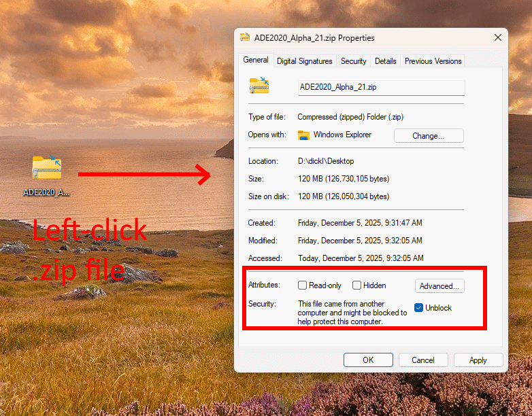Click the ADE2020_Alpha_21.zip filename field
Viewport: 532px width, 416px height.
(382, 88)
